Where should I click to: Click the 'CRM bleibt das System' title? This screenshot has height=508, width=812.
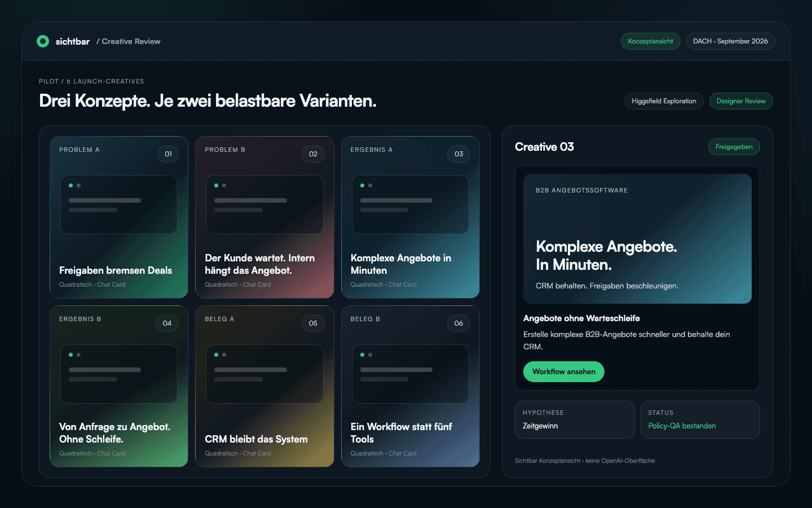[x=257, y=439]
